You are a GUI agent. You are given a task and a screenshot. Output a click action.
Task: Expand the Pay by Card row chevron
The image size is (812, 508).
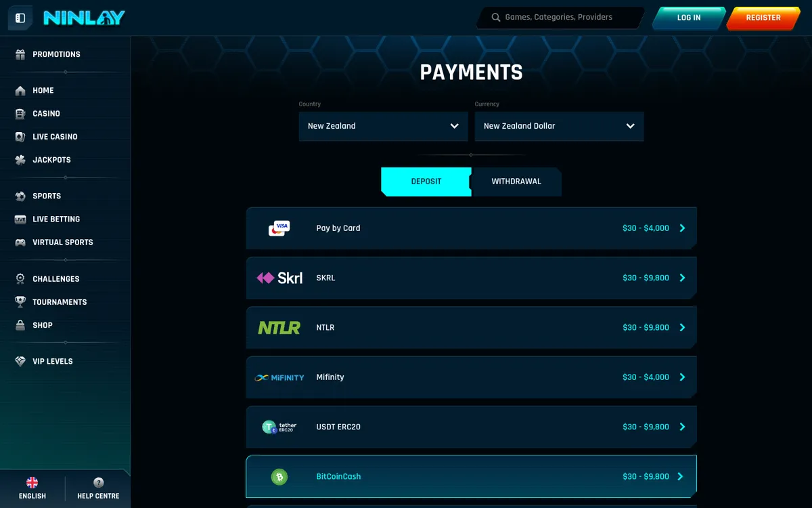[x=682, y=228]
